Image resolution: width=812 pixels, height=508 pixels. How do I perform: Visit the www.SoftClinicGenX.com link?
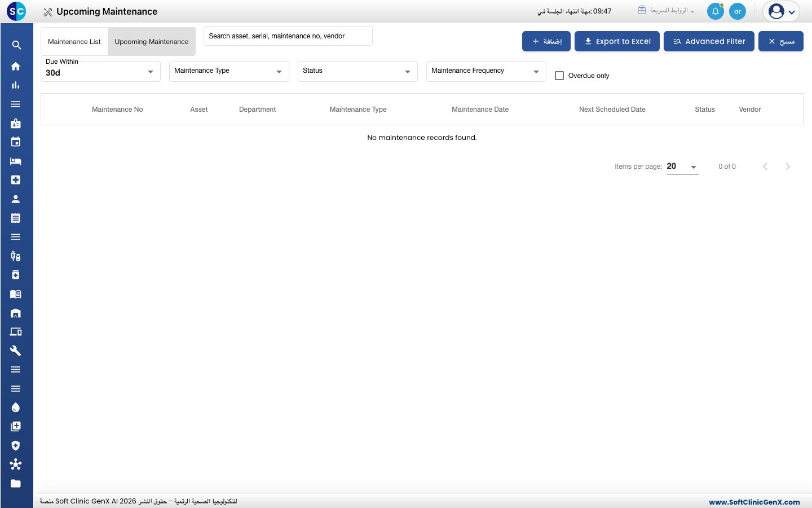pyautogui.click(x=754, y=502)
